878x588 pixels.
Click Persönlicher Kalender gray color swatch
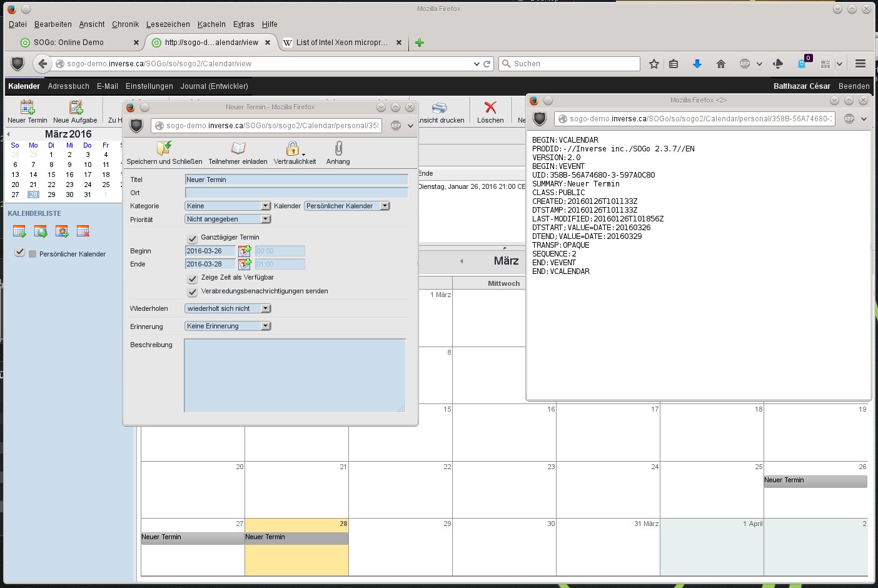pos(33,254)
